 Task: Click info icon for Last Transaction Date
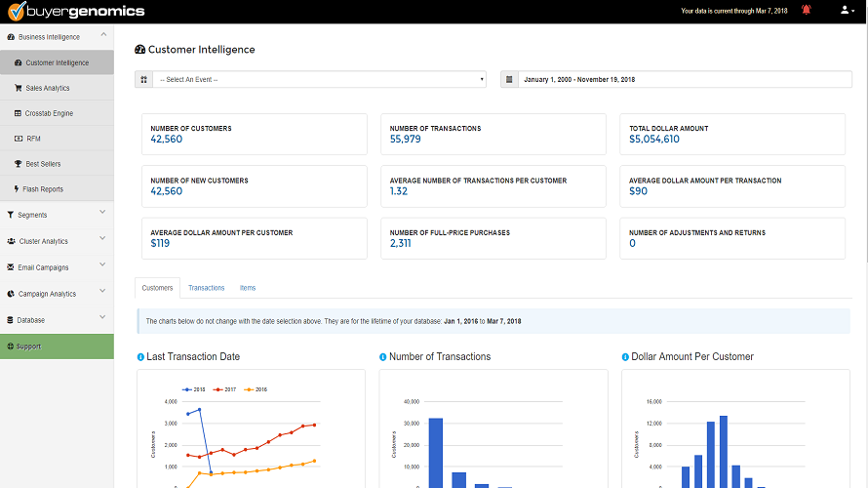pyautogui.click(x=140, y=357)
